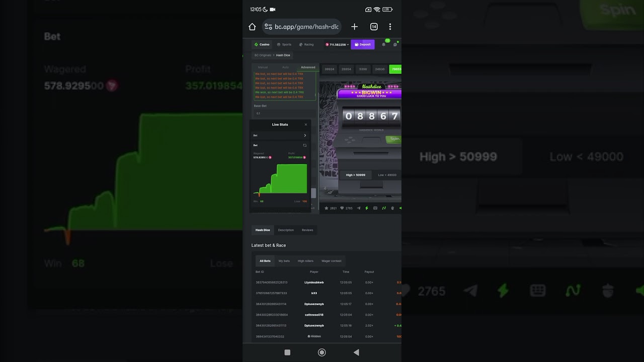This screenshot has height=362, width=644.
Task: Click player Ltymieubkwb in bets table
Action: pyautogui.click(x=314, y=283)
